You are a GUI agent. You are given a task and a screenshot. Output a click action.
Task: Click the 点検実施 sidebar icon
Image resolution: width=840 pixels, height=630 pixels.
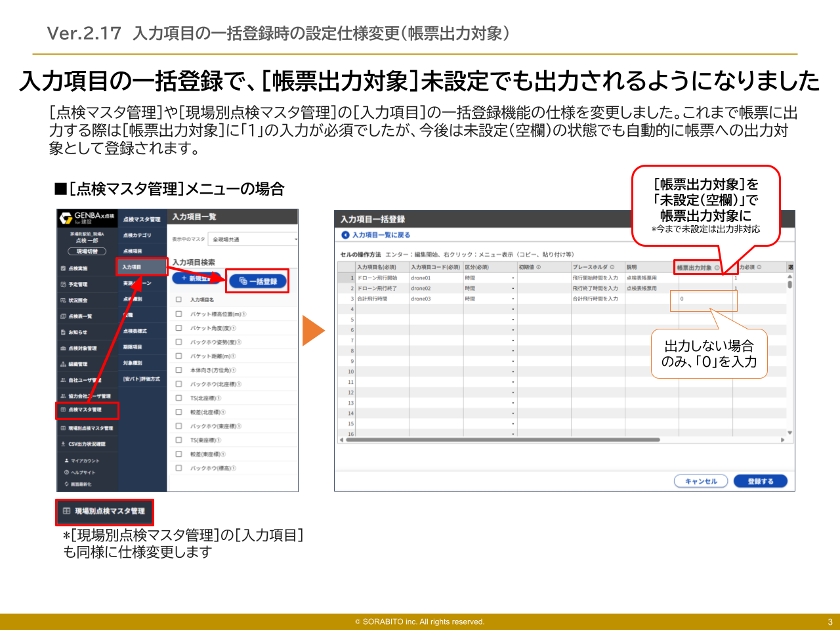pos(63,268)
